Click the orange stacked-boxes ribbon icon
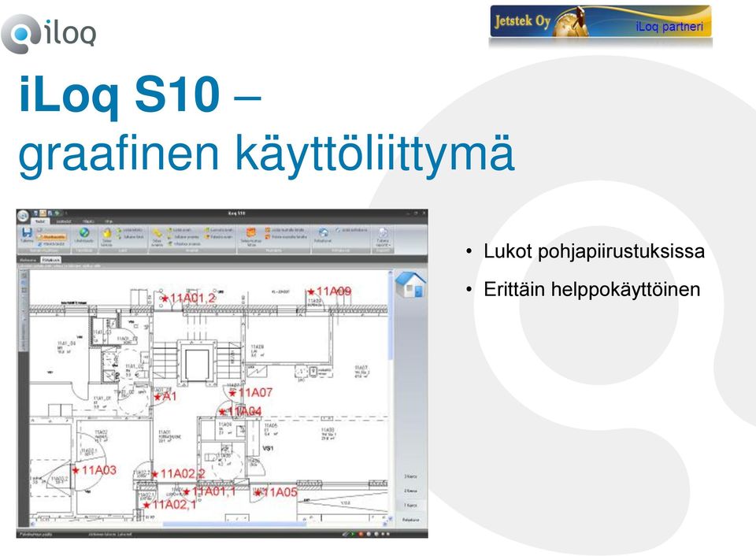 [250, 233]
